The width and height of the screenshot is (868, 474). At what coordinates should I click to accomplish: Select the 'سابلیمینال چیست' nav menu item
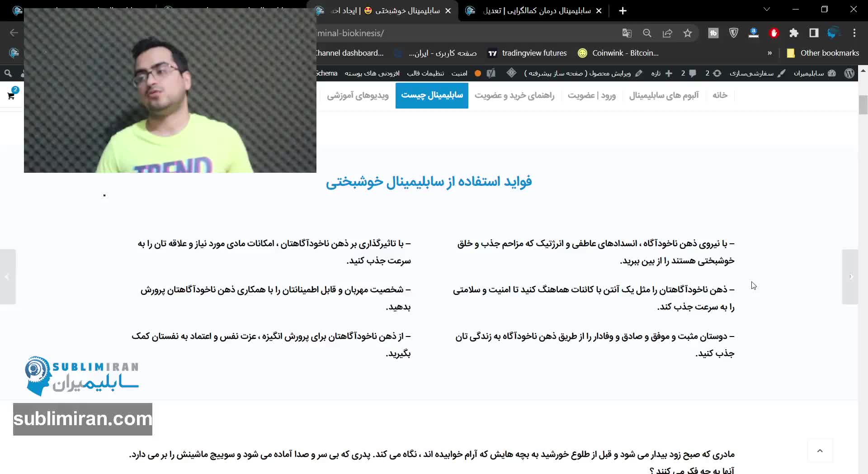[432, 95]
